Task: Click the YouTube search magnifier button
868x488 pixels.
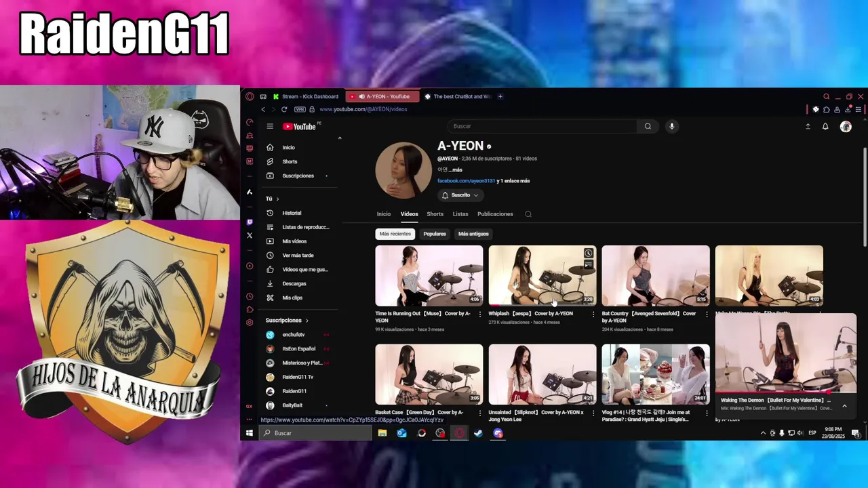Action: pyautogui.click(x=648, y=126)
